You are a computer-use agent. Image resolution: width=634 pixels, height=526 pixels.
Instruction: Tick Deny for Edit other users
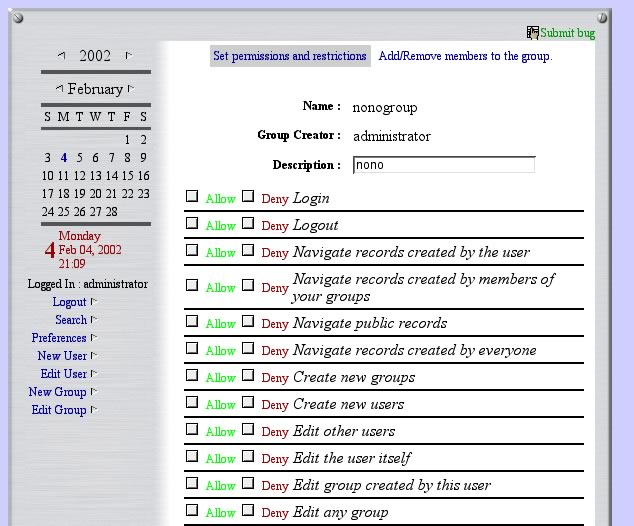tap(248, 430)
